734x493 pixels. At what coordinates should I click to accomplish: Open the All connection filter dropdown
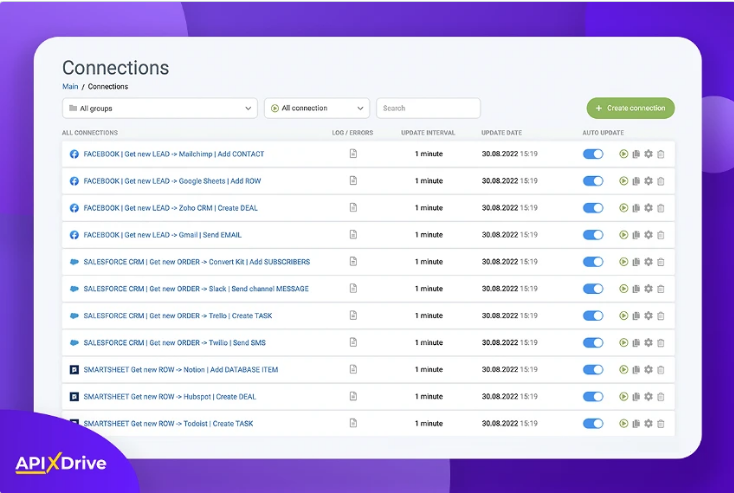317,108
